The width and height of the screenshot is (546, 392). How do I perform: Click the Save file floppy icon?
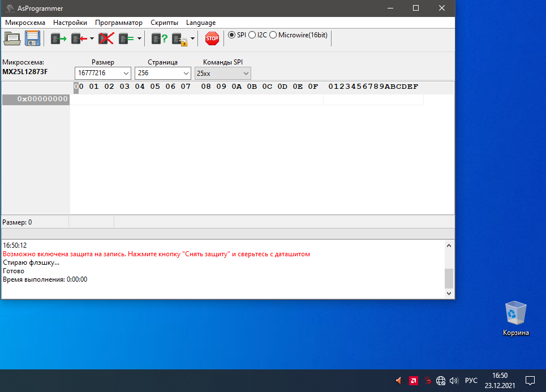click(x=32, y=38)
